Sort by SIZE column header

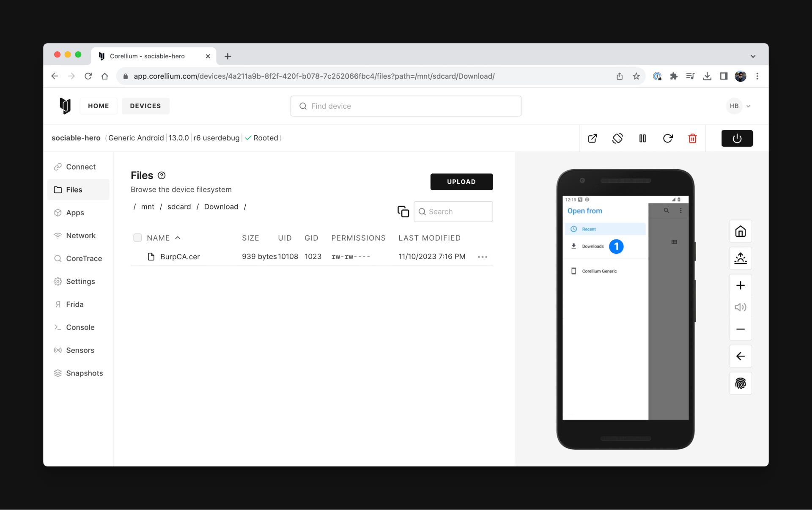pyautogui.click(x=250, y=238)
